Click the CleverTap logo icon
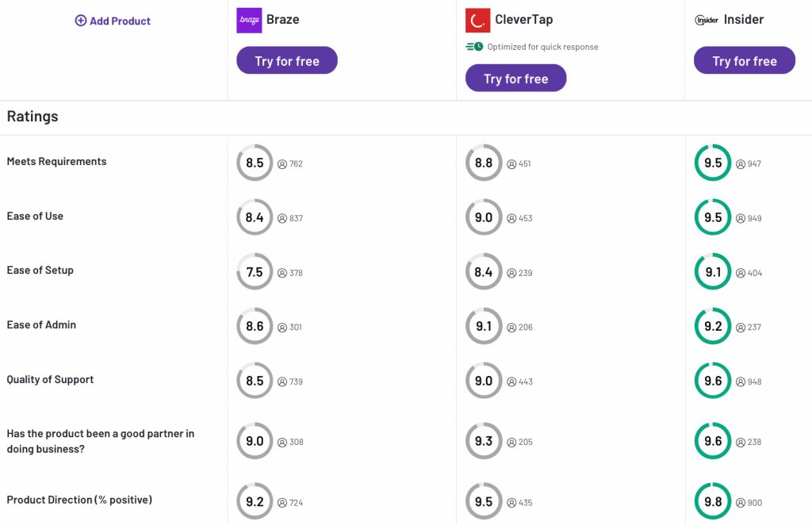The height and width of the screenshot is (525, 812). click(477, 20)
